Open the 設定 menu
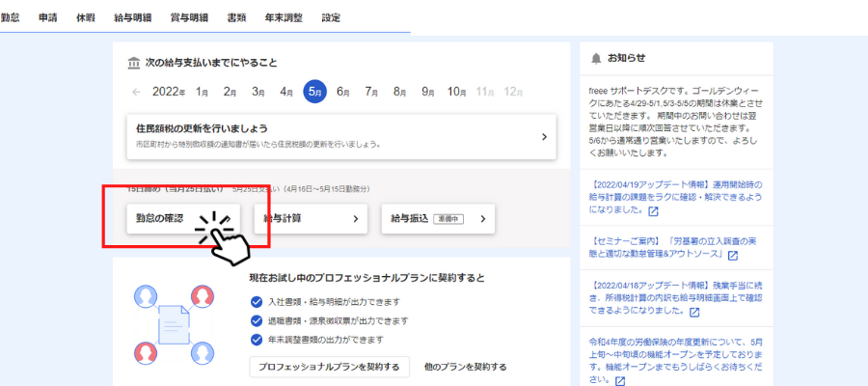The image size is (868, 386). 331,17
